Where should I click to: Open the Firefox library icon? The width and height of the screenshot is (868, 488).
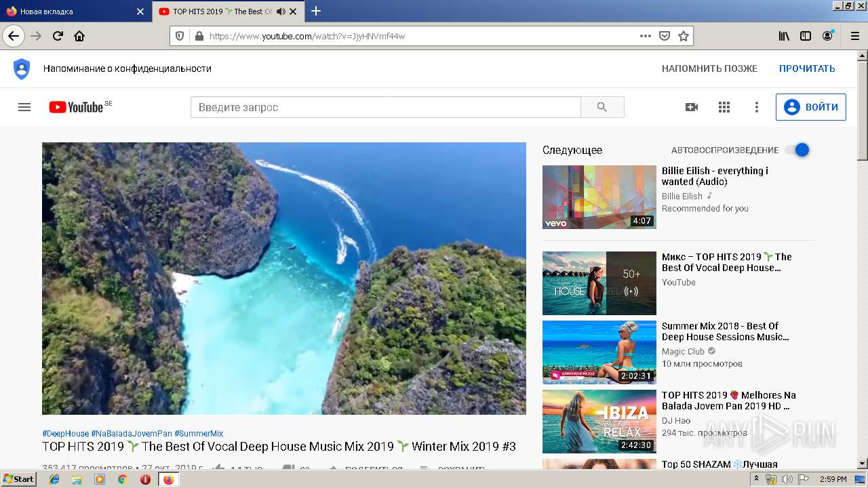pos(784,36)
